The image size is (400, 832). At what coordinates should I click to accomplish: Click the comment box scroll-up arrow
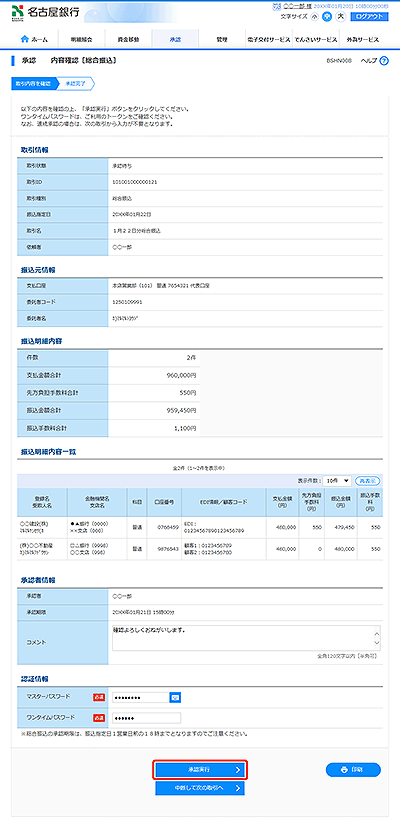coord(377,631)
